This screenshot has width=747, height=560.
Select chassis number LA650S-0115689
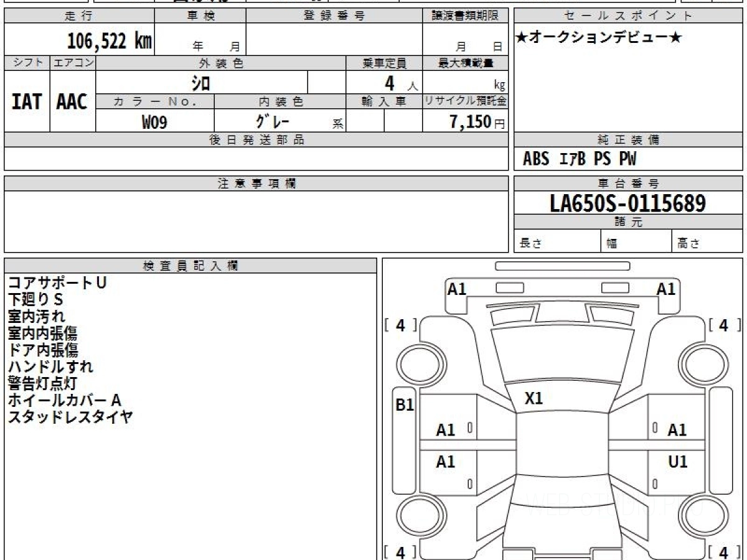pyautogui.click(x=628, y=203)
